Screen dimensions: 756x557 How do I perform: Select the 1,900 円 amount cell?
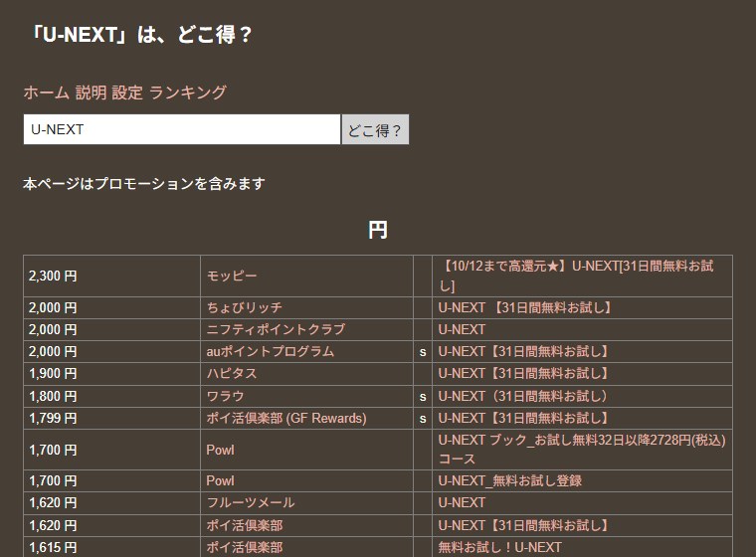tap(111, 373)
